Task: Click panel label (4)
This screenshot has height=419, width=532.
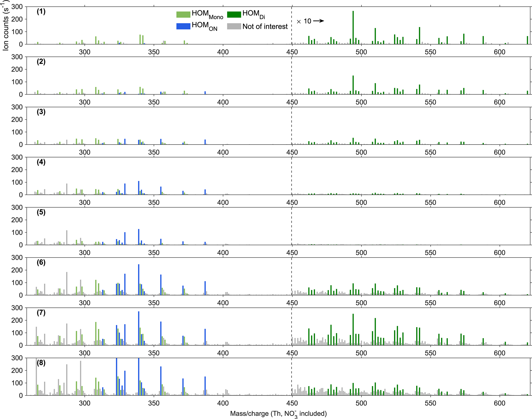Action: (x=41, y=162)
